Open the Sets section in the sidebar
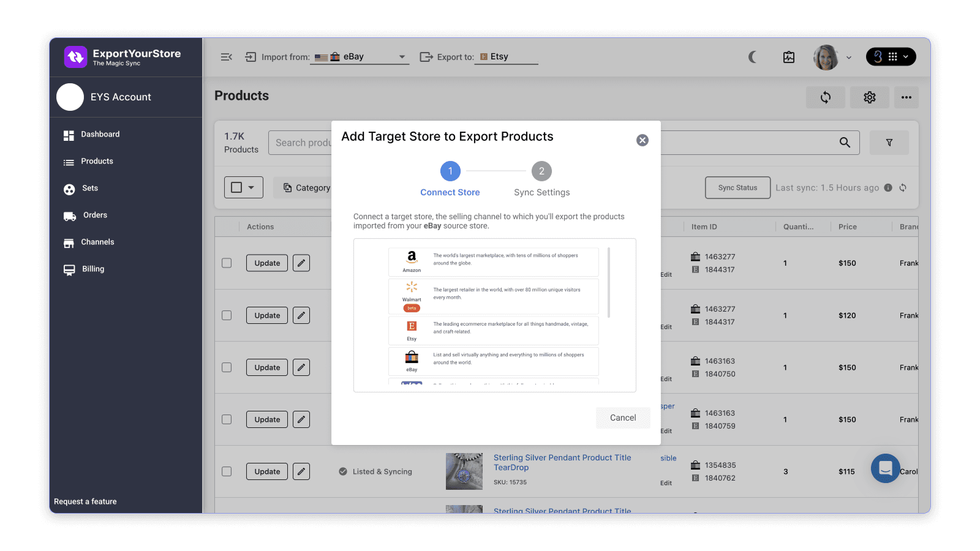 click(x=89, y=188)
